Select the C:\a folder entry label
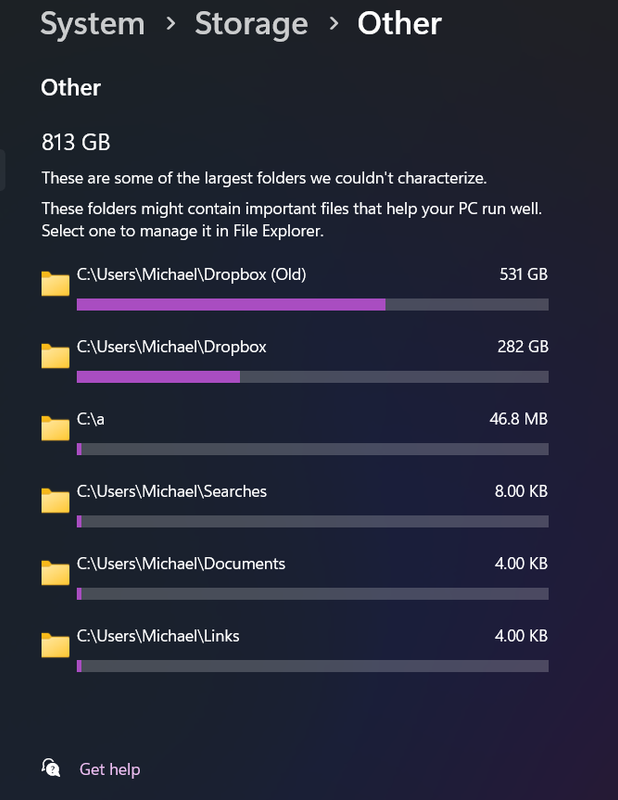This screenshot has height=800, width=618. 91,419
